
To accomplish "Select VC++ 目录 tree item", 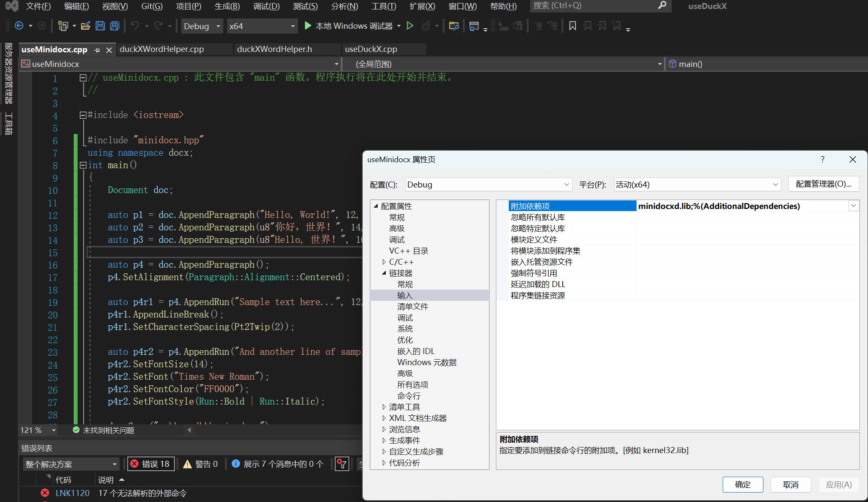I will coord(408,251).
